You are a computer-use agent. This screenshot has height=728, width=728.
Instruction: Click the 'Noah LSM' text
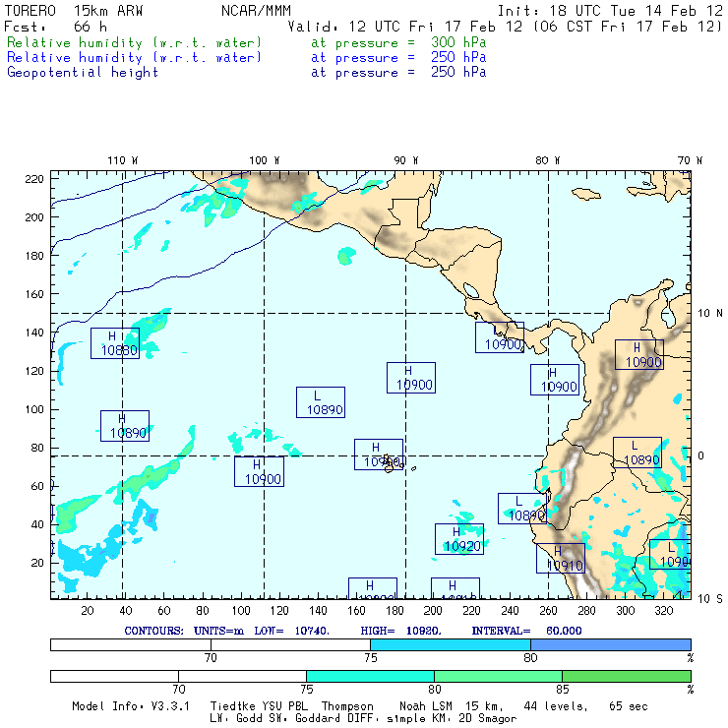click(x=426, y=706)
